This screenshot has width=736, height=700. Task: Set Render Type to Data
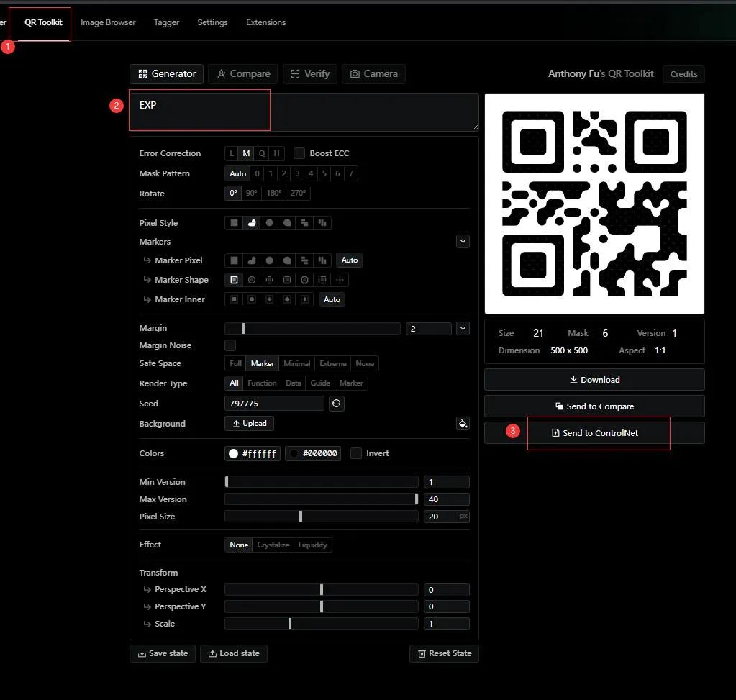pos(294,383)
